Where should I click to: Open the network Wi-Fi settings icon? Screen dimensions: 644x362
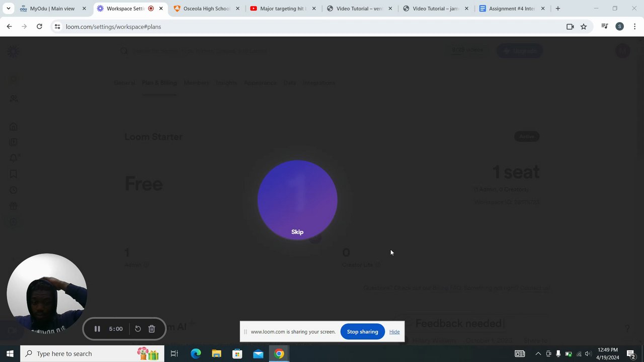[579, 354]
